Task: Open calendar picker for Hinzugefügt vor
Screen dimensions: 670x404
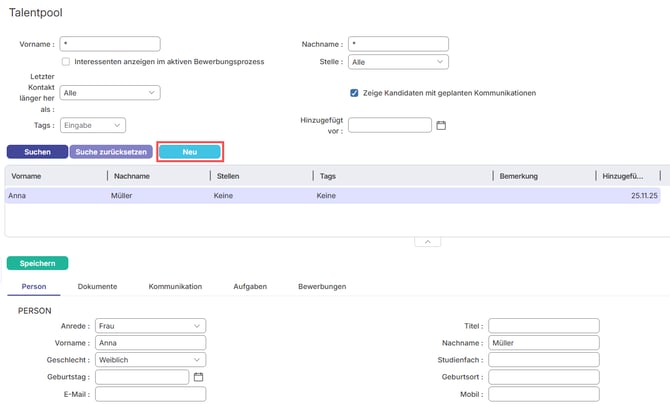Action: (441, 125)
